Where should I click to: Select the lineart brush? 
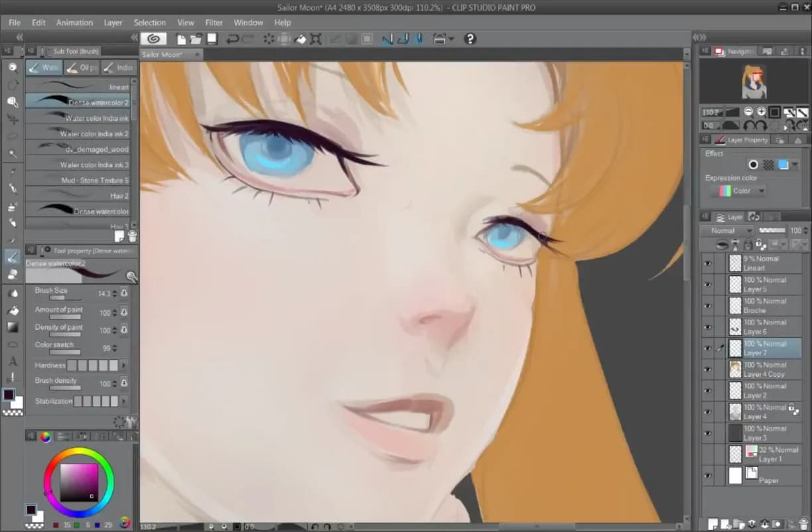(78, 86)
